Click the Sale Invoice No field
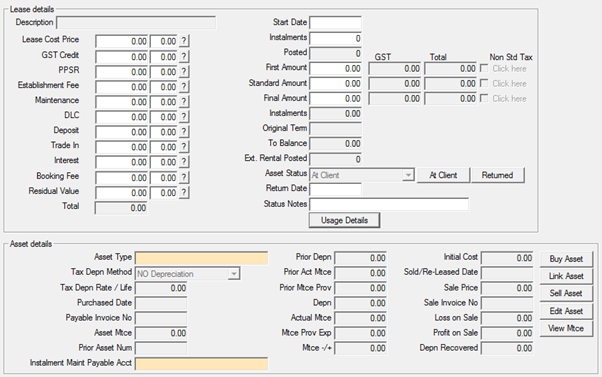 (x=507, y=303)
